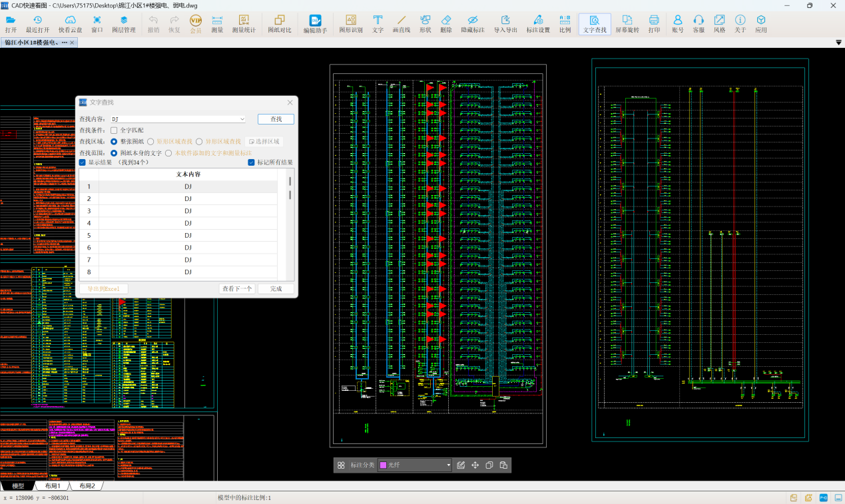Click the magenta 光纤 color swatch
The width and height of the screenshot is (845, 504).
[383, 465]
